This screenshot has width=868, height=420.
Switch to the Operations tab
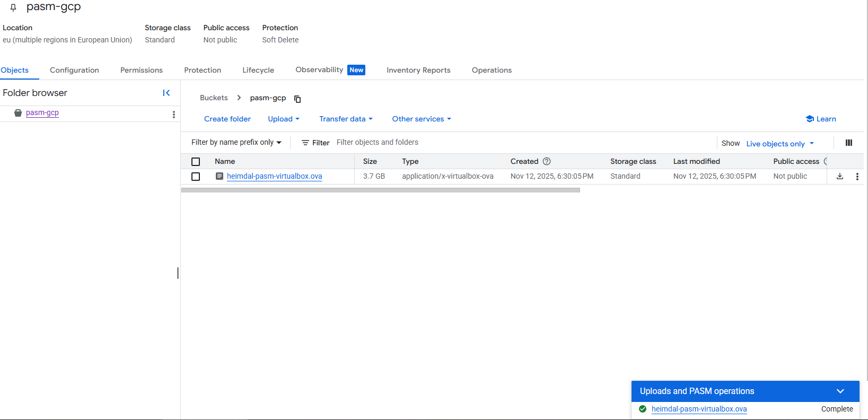492,70
